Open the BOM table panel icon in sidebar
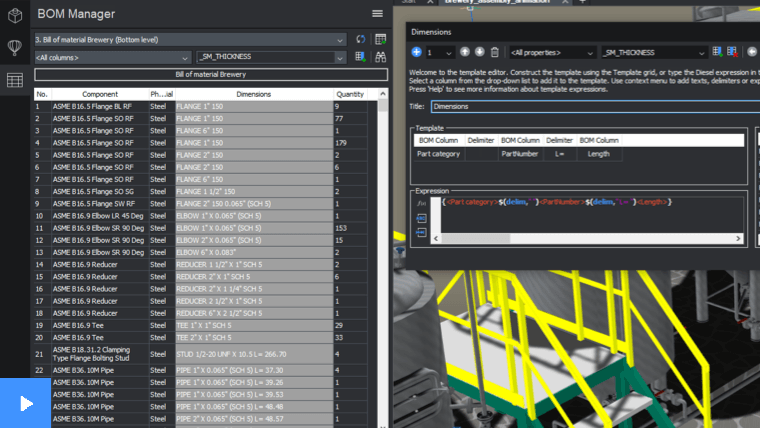Screen dimensions: 760x428 click(15, 80)
